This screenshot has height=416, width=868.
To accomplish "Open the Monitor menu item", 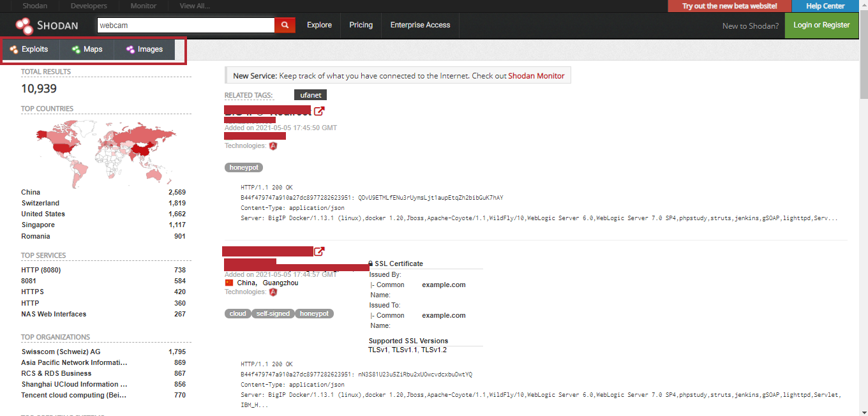I will [144, 6].
